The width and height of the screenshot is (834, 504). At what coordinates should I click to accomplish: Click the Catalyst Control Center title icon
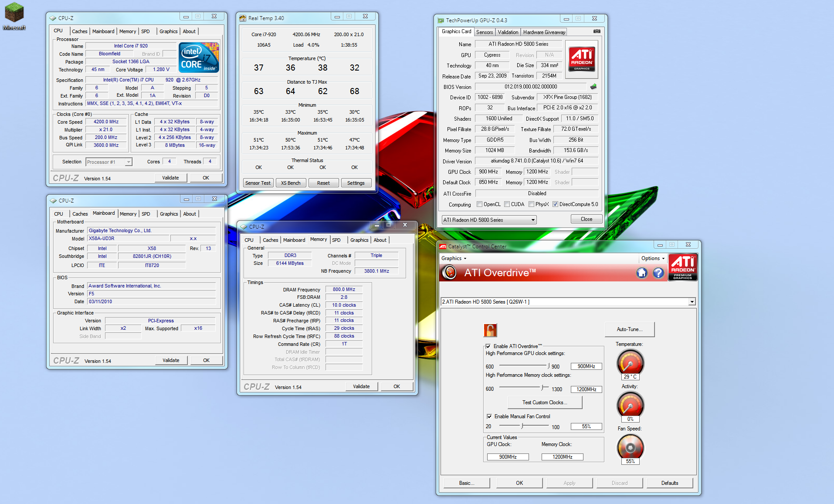(443, 246)
